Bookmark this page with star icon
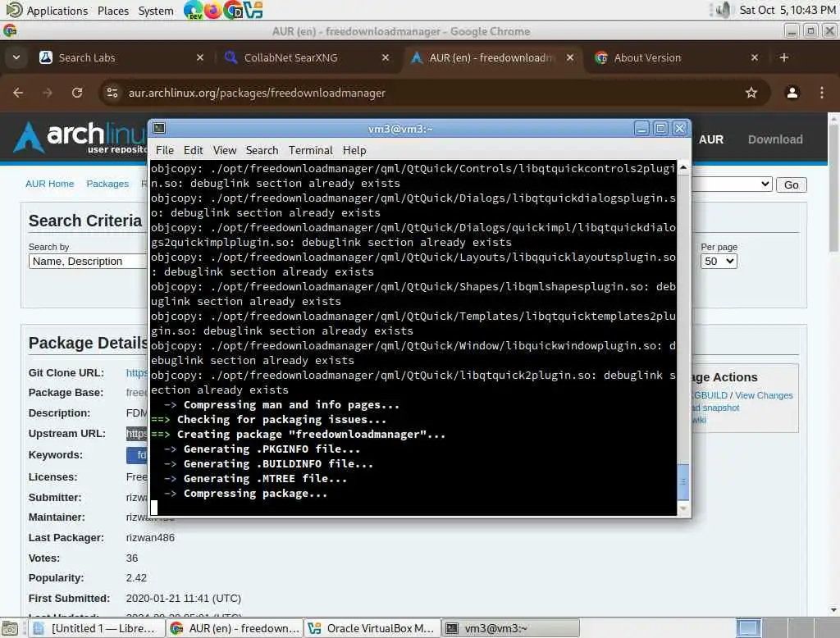 751,93
